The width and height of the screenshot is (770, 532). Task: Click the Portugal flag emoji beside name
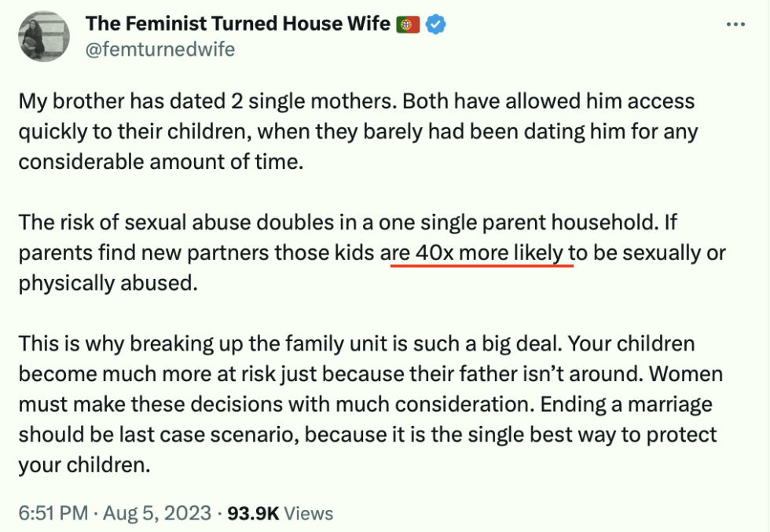pyautogui.click(x=408, y=24)
